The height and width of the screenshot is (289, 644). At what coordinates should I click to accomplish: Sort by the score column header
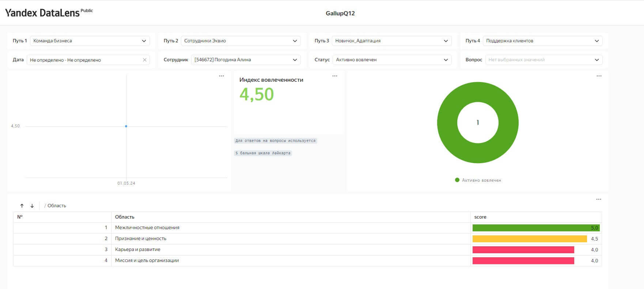click(480, 217)
